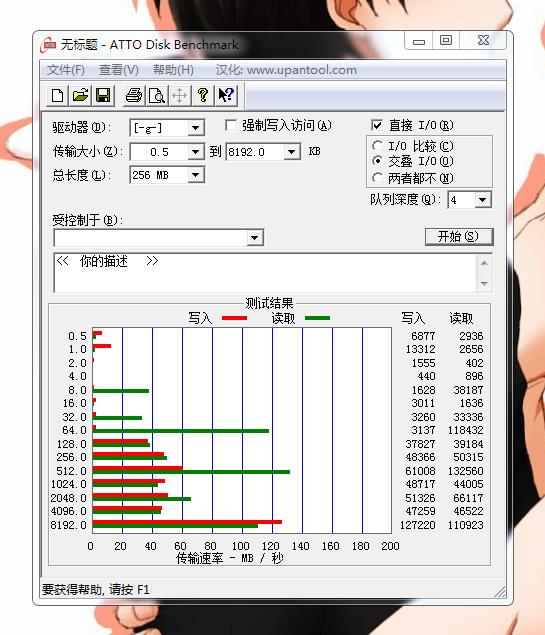Click the context help arrow-question icon
This screenshot has height=635, width=545.
click(x=226, y=96)
